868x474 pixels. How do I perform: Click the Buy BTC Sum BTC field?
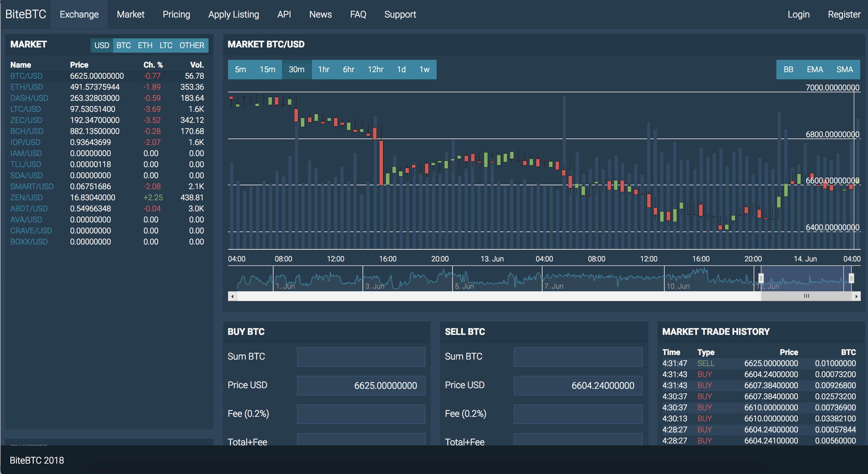(361, 357)
